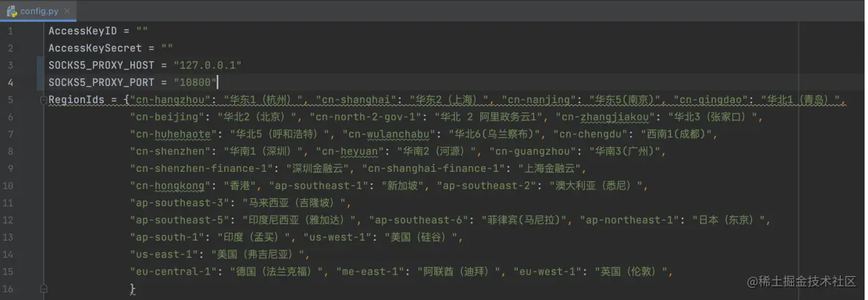
Task: Click line number 15 in the gutter
Action: [x=9, y=271]
